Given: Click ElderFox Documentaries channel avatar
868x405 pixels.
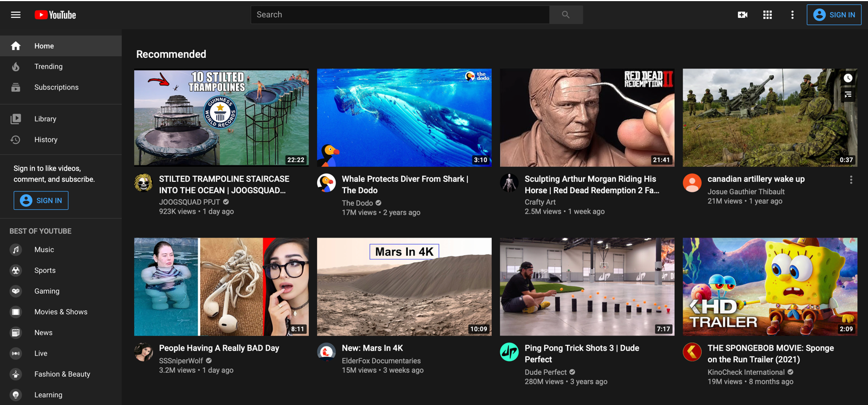Looking at the screenshot, I should click(327, 352).
